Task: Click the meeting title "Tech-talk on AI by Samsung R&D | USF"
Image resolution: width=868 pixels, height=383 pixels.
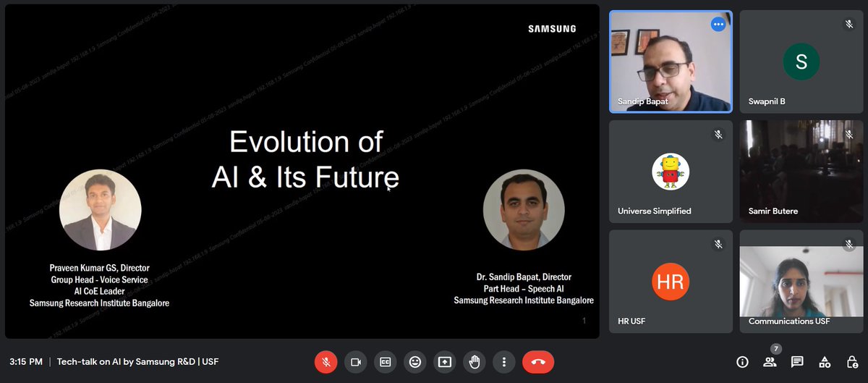Action: pyautogui.click(x=137, y=361)
